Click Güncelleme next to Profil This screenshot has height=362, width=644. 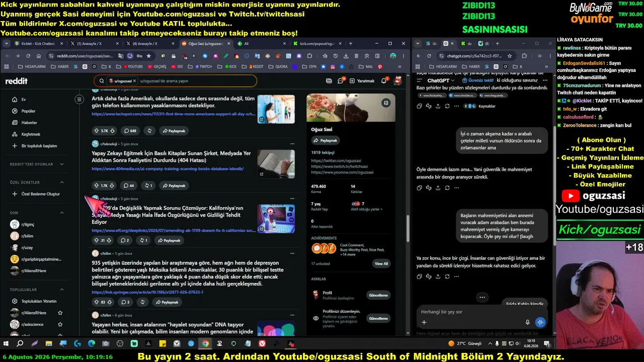point(378,295)
